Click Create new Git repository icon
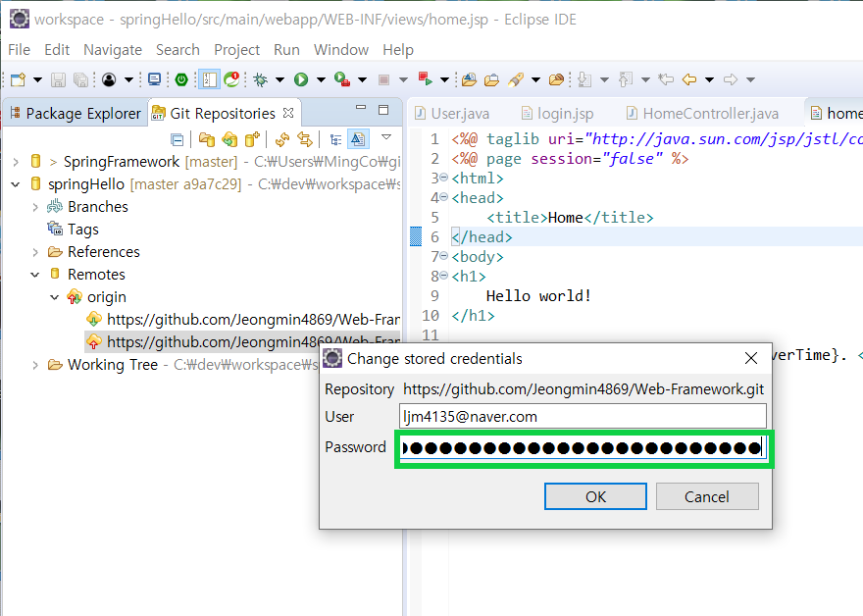Viewport: 863px width, 616px height. coord(252,140)
